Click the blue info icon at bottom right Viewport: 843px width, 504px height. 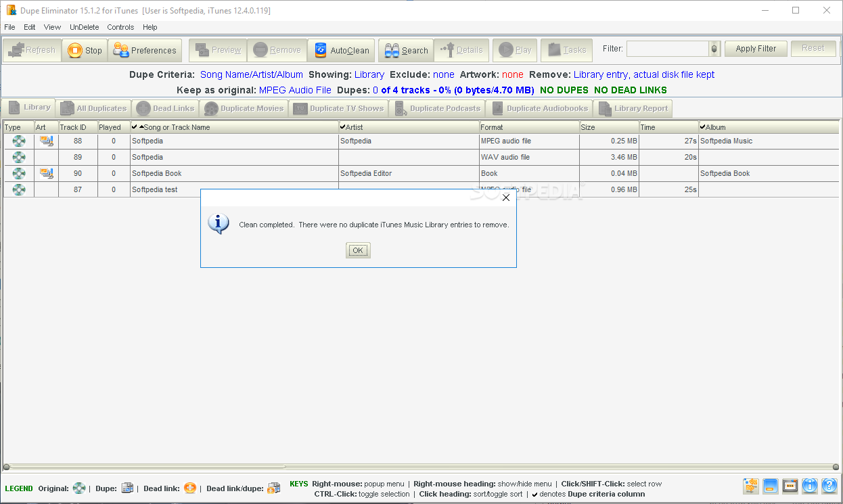[810, 486]
